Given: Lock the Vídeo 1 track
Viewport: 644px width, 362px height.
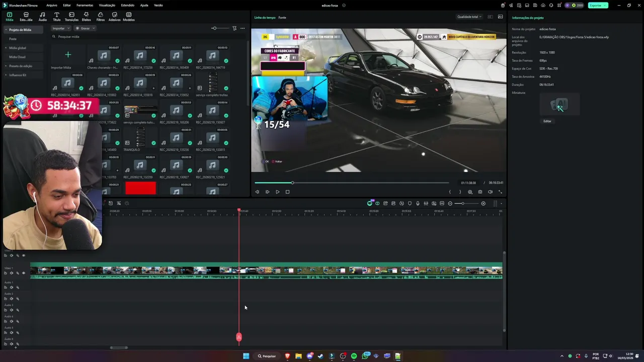Looking at the screenshot, I should pyautogui.click(x=6, y=273).
